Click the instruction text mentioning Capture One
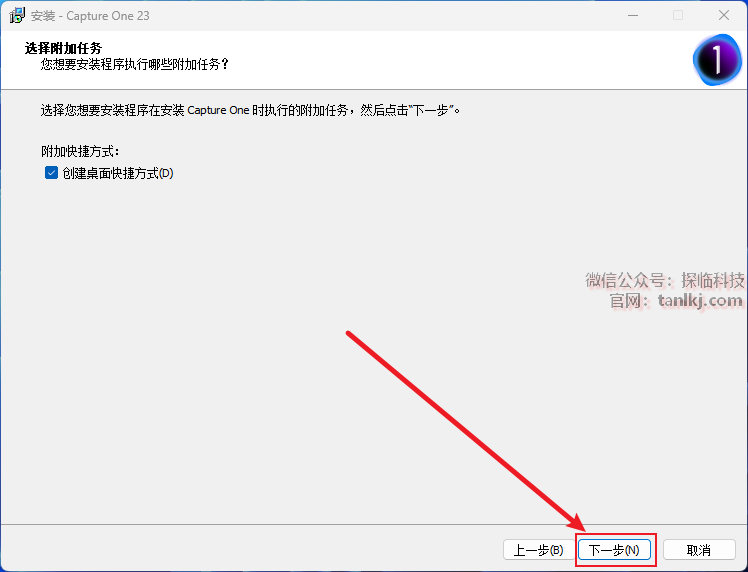 click(251, 110)
